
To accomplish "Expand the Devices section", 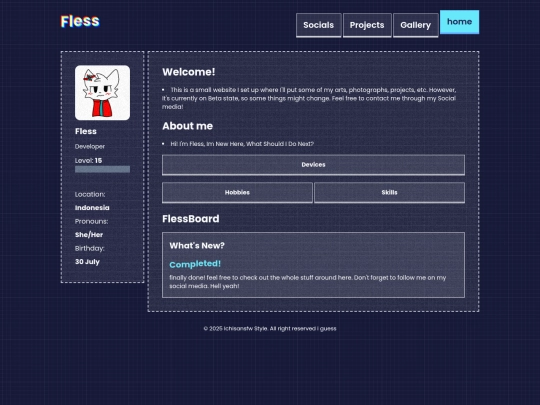I will point(313,165).
